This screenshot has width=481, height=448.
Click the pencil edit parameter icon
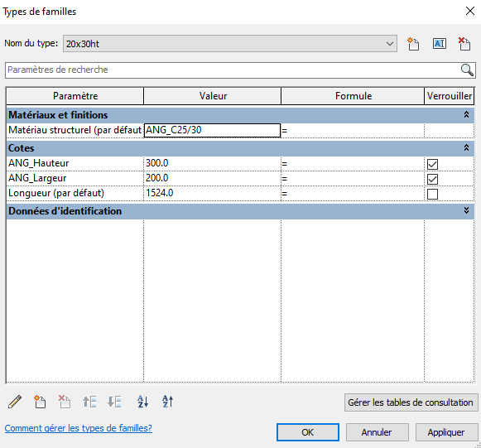coord(15,402)
